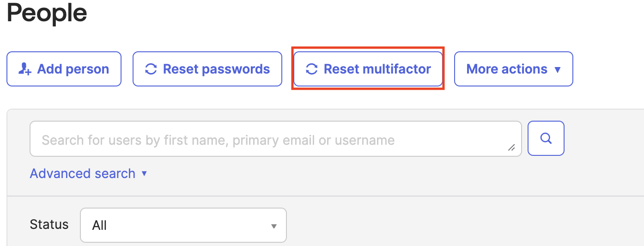644x246 pixels.
Task: Click the Status dropdown caret arrow
Action: (273, 226)
